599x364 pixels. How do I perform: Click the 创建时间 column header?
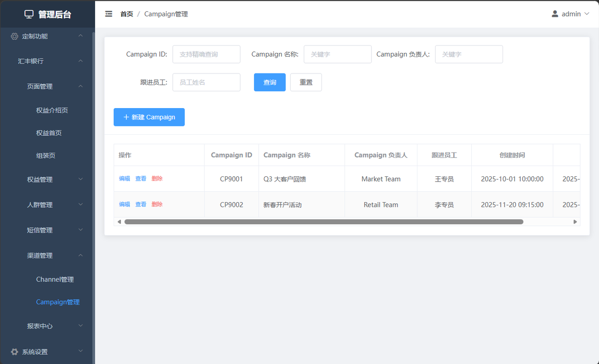point(512,155)
